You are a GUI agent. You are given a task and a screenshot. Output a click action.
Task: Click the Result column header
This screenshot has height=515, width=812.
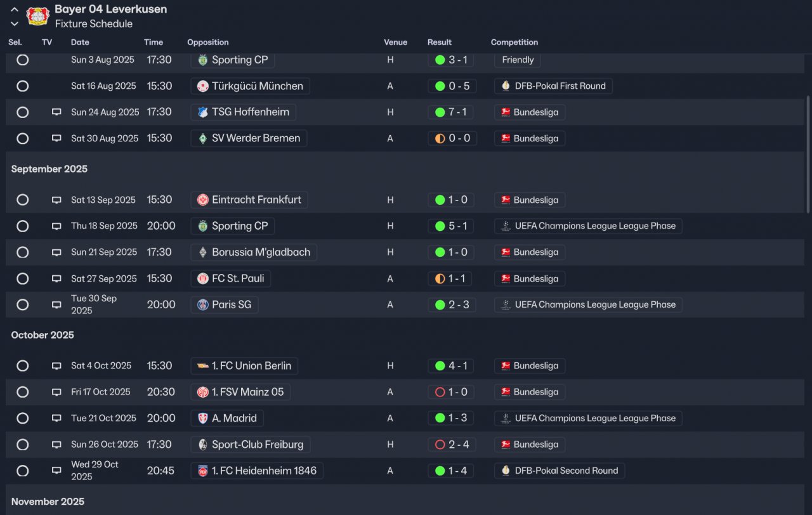click(440, 42)
